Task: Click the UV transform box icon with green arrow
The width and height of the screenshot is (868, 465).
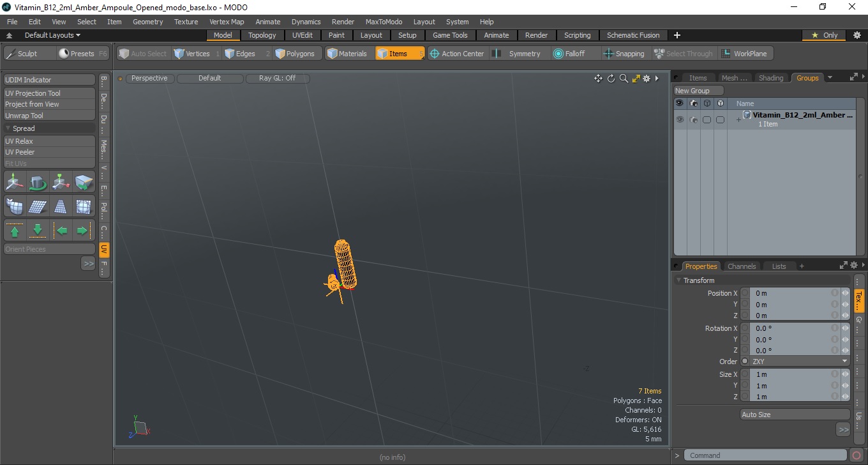Action: 84,183
